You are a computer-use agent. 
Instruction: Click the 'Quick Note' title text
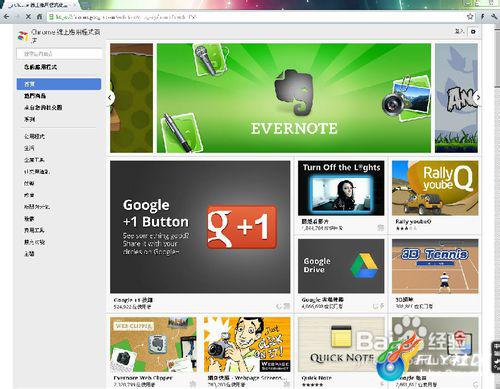tap(316, 378)
